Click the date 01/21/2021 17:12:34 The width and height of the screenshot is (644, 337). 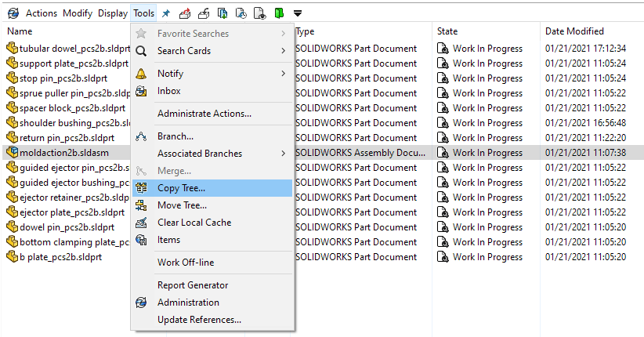coord(585,49)
